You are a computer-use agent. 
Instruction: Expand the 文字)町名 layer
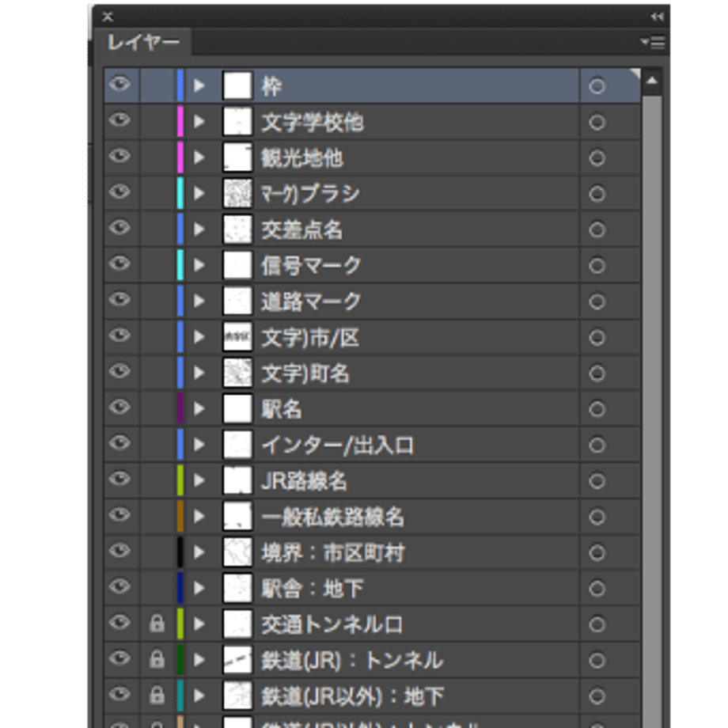(x=199, y=373)
